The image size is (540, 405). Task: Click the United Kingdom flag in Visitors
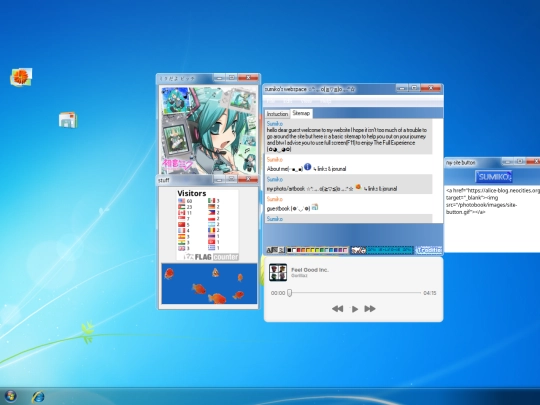(x=181, y=248)
